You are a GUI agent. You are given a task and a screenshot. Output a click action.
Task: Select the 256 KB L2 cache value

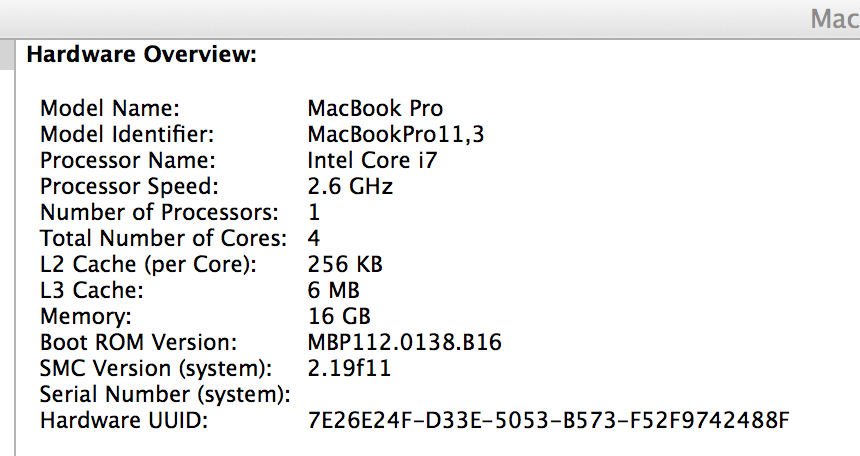click(345, 264)
